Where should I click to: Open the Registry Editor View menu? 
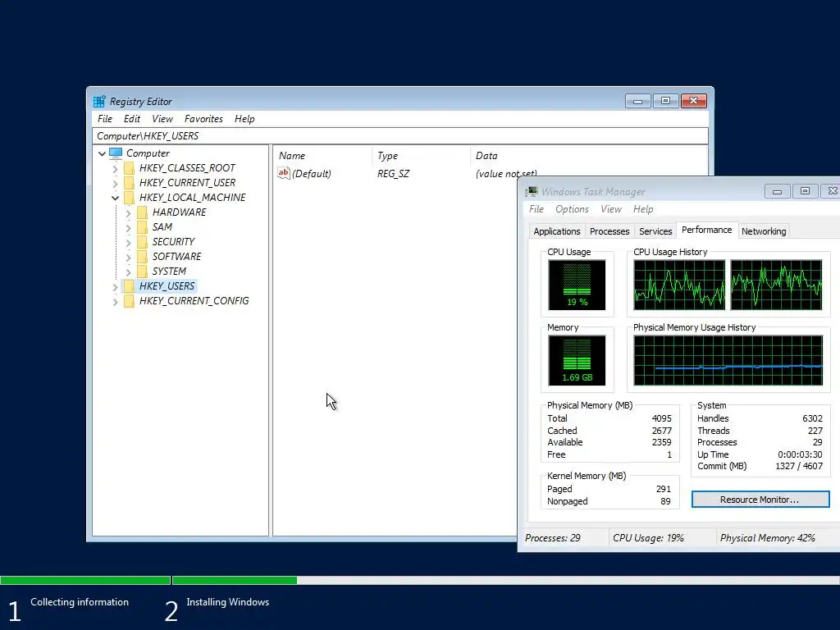(x=162, y=119)
